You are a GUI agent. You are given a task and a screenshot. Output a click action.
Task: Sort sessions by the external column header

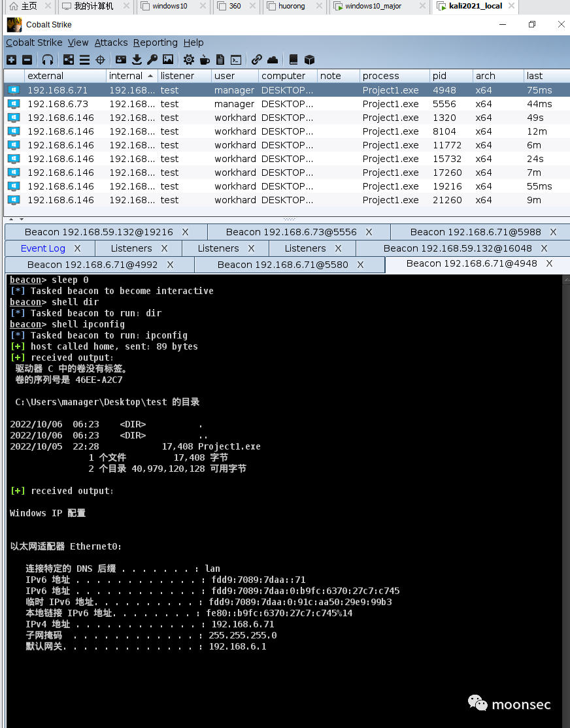click(65, 76)
